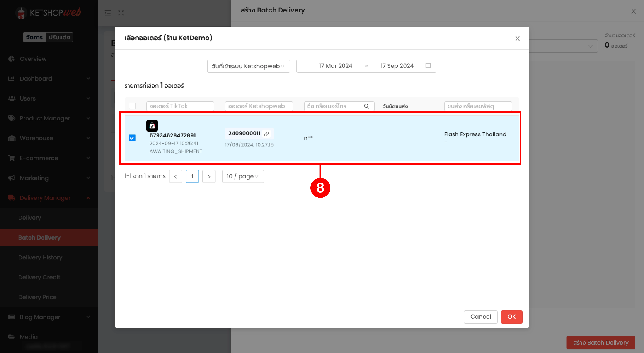Screen dimensions: 644x353
Task: Click order number 2409000011
Action: [245, 133]
